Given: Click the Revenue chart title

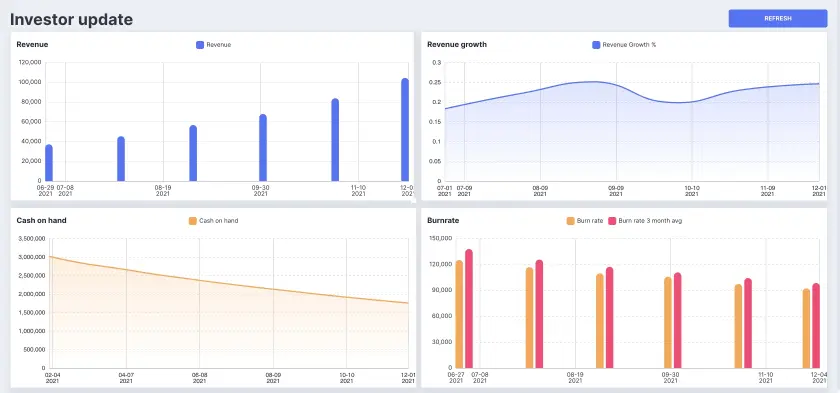Looking at the screenshot, I should click(x=32, y=44).
